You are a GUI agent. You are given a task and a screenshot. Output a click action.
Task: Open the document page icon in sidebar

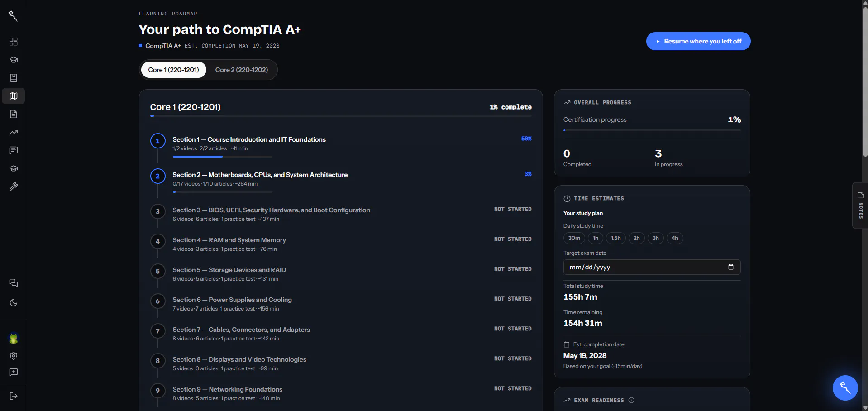[x=14, y=114]
